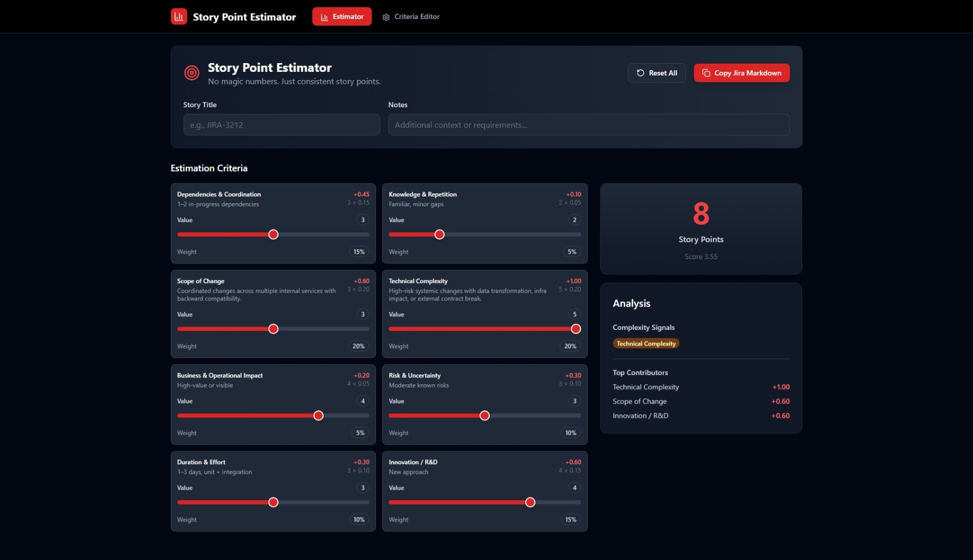
Task: Click the copy icon on Copy Jira Markdown
Action: pos(706,72)
